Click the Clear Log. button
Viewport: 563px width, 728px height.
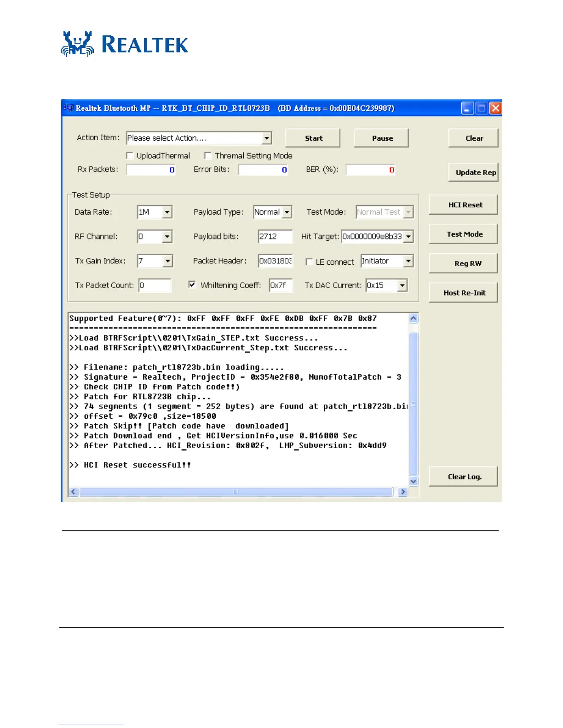tap(464, 477)
